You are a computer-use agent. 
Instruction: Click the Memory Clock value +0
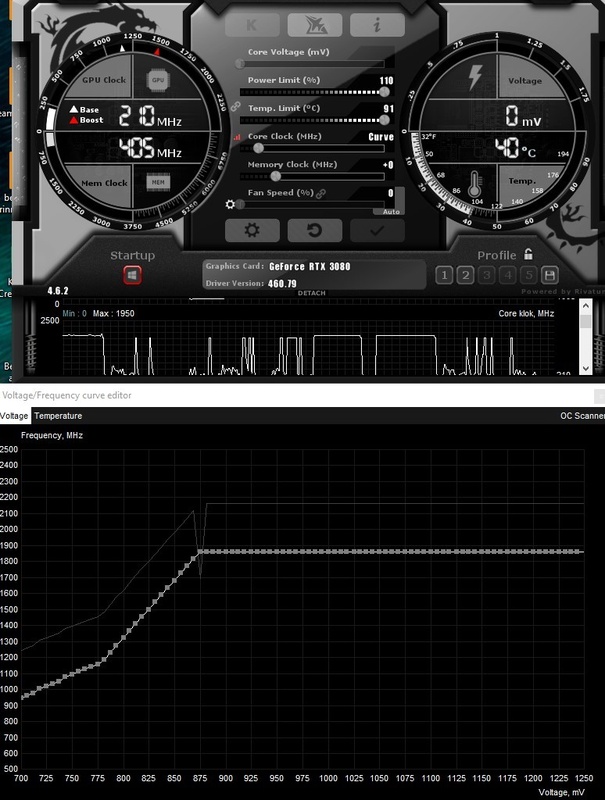coord(388,165)
